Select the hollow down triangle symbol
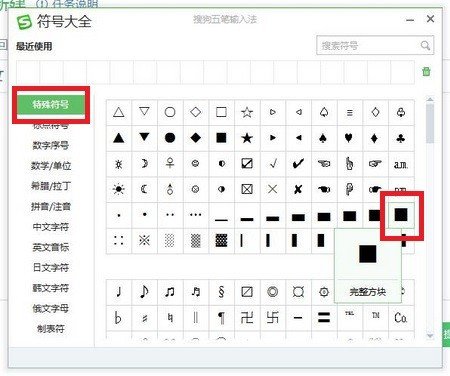450x376 pixels. pos(144,112)
